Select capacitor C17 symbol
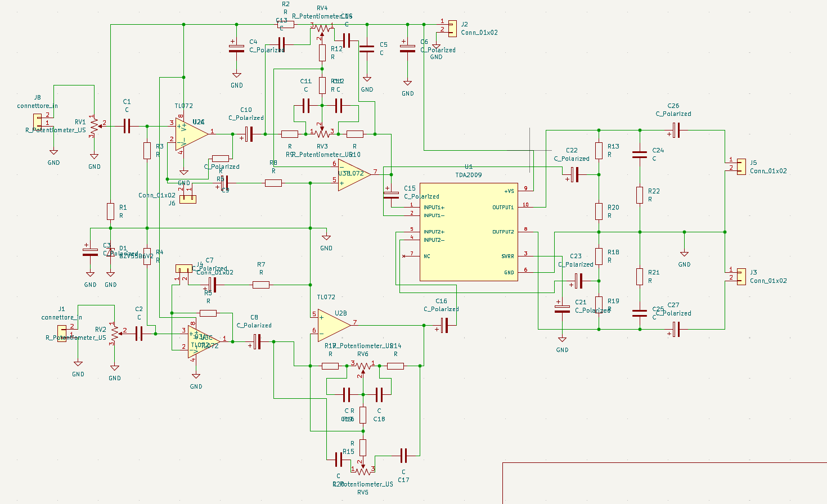The height and width of the screenshot is (504, 827). (403, 455)
